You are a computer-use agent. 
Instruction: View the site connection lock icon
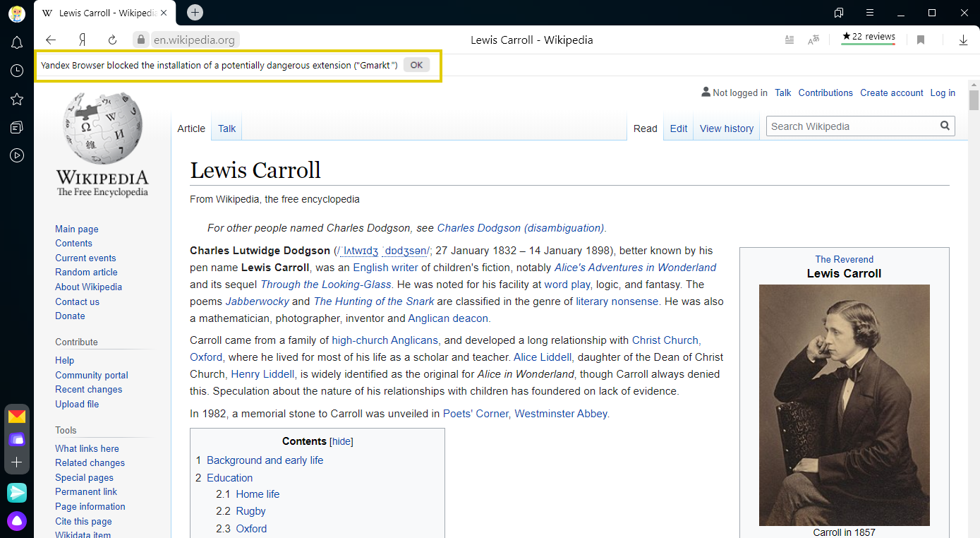tap(141, 40)
